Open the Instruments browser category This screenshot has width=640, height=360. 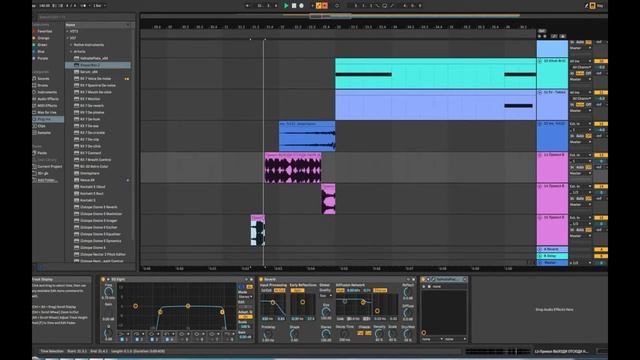click(x=47, y=92)
